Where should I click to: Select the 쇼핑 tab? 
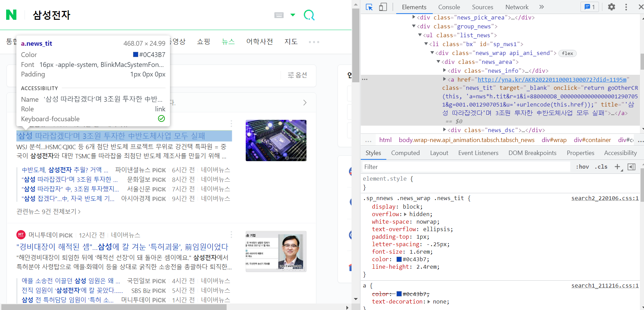(x=203, y=42)
